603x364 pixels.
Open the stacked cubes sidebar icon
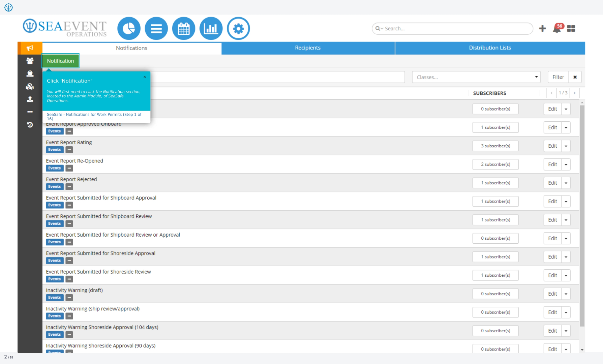coord(30,86)
